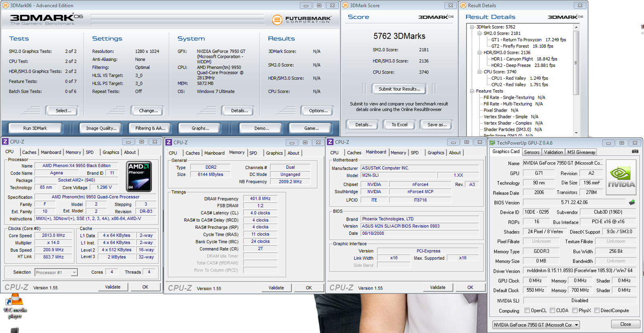Open the MSI Giveaway tab
The width and height of the screenshot is (644, 333).
click(581, 152)
